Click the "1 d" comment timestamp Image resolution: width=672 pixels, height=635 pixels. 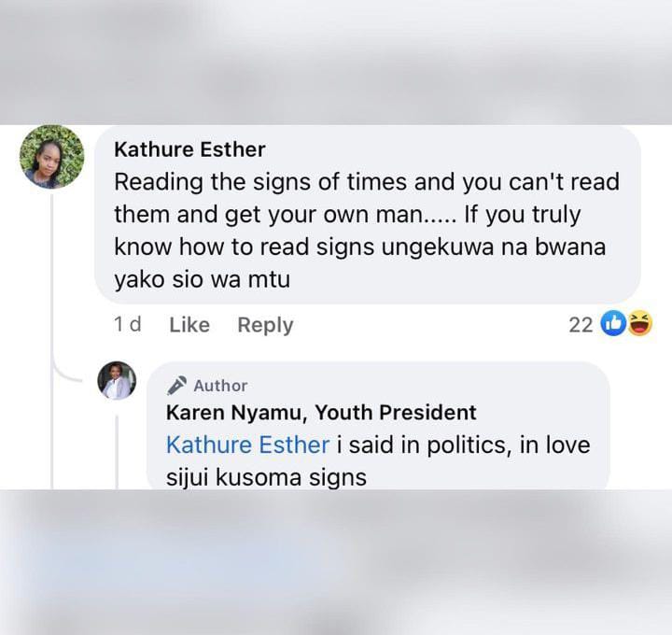pos(127,325)
